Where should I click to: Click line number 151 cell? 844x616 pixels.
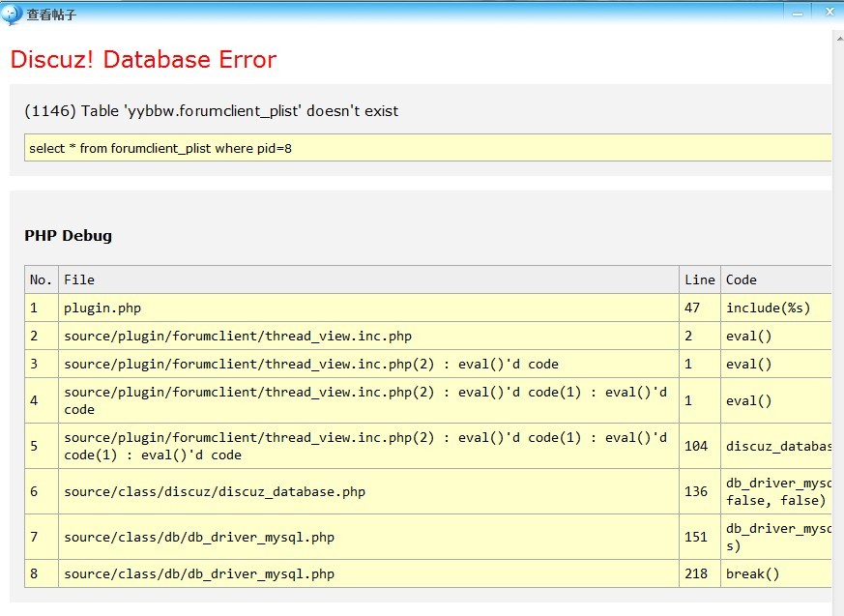click(700, 537)
